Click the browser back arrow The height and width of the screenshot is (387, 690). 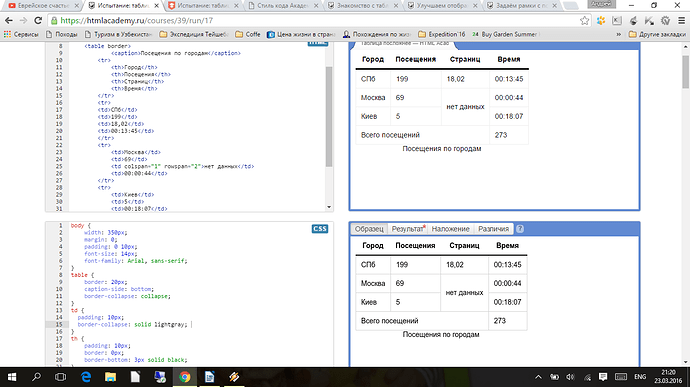pyautogui.click(x=8, y=21)
